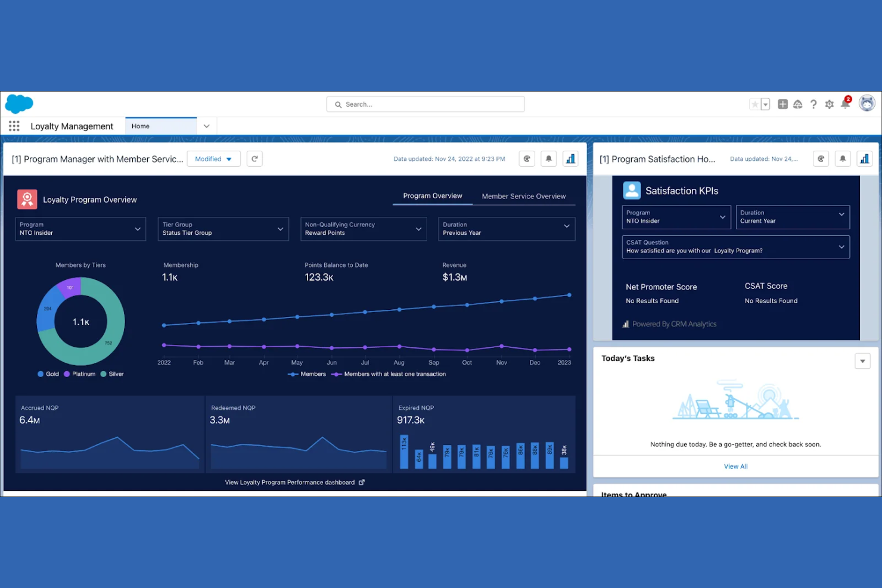This screenshot has height=588, width=882.
Task: Click View All under Today's Tasks
Action: click(736, 466)
